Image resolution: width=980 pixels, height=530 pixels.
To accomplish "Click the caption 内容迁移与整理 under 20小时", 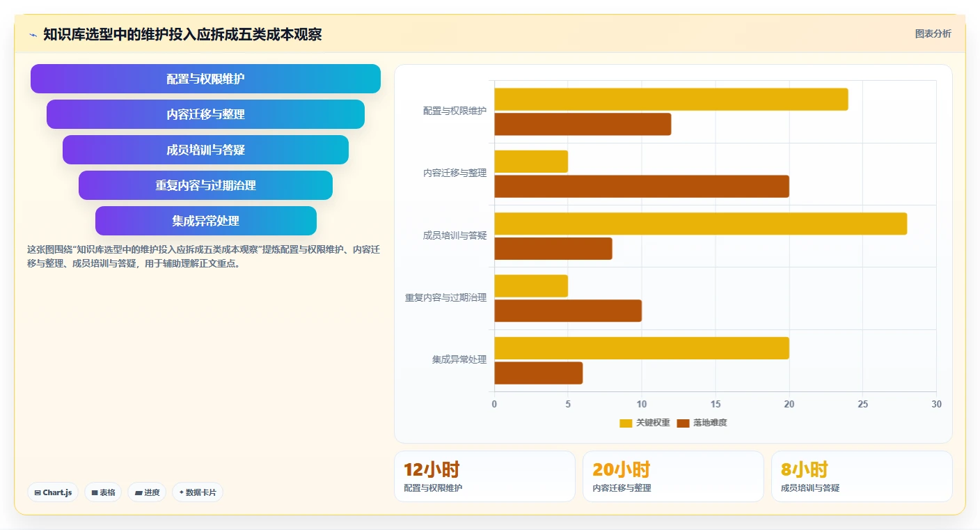I will click(x=622, y=488).
